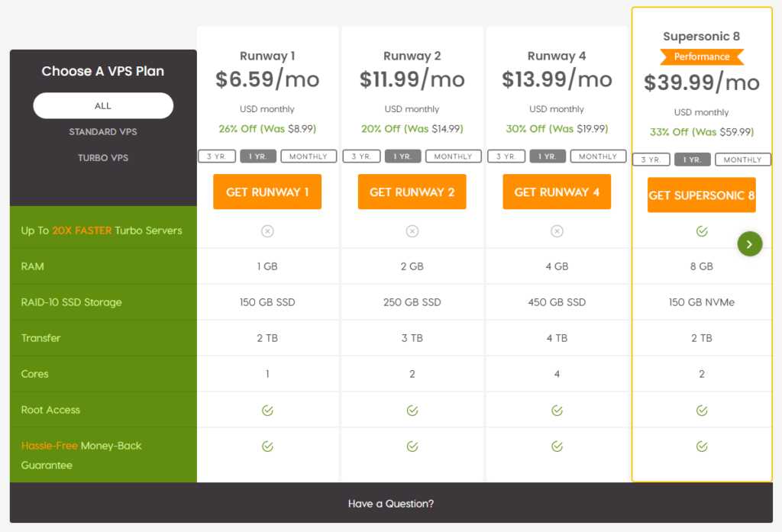Screen dimensions: 782x532
Task: Click the Runway 4 plan title
Action: 557,56
